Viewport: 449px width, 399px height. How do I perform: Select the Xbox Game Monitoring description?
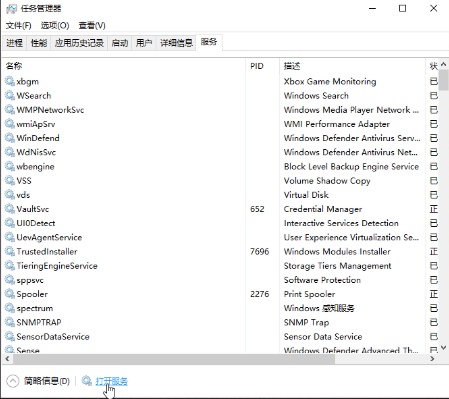pos(330,81)
